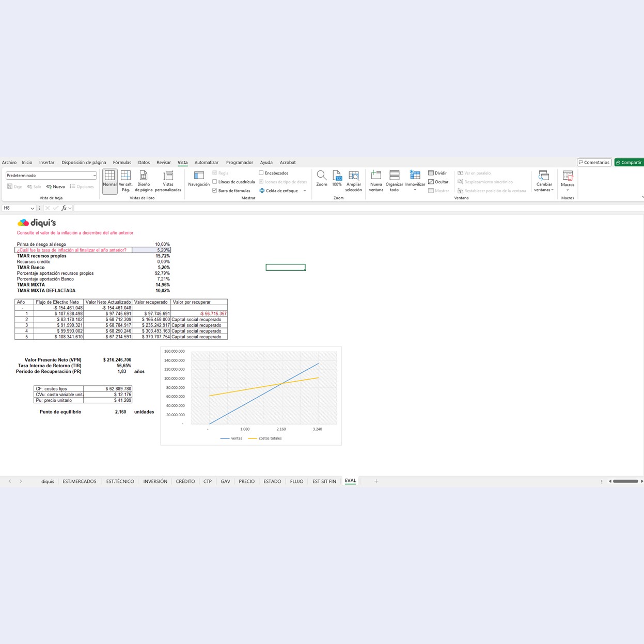Viewport: 644px width, 644px height.
Task: Open the Fórmulas ribbon tab
Action: (x=122, y=162)
